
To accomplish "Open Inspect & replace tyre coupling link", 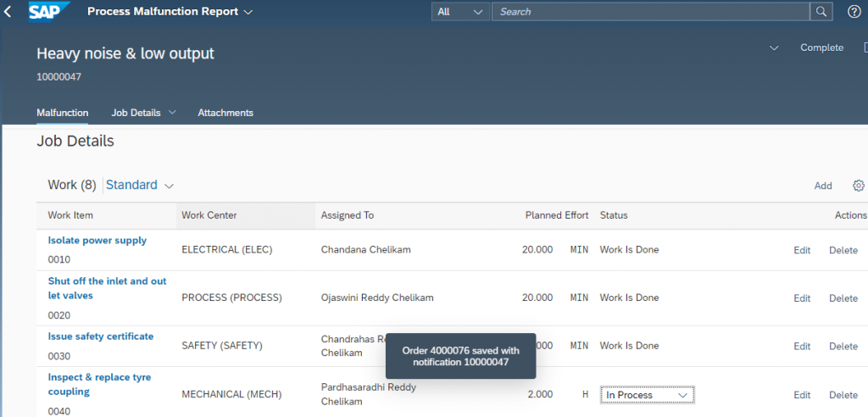I will 100,384.
